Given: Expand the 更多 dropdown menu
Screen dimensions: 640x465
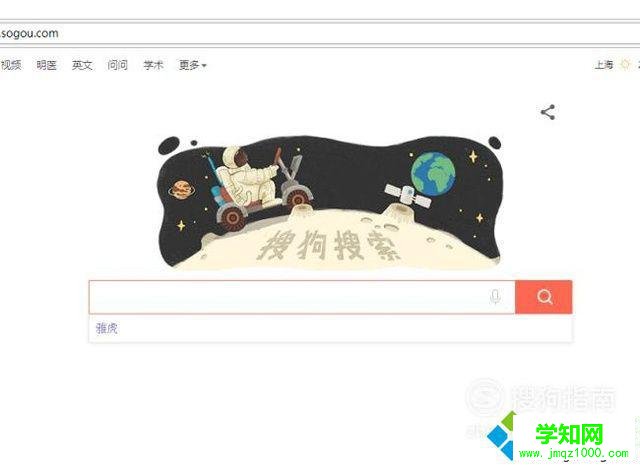Looking at the screenshot, I should (x=193, y=65).
